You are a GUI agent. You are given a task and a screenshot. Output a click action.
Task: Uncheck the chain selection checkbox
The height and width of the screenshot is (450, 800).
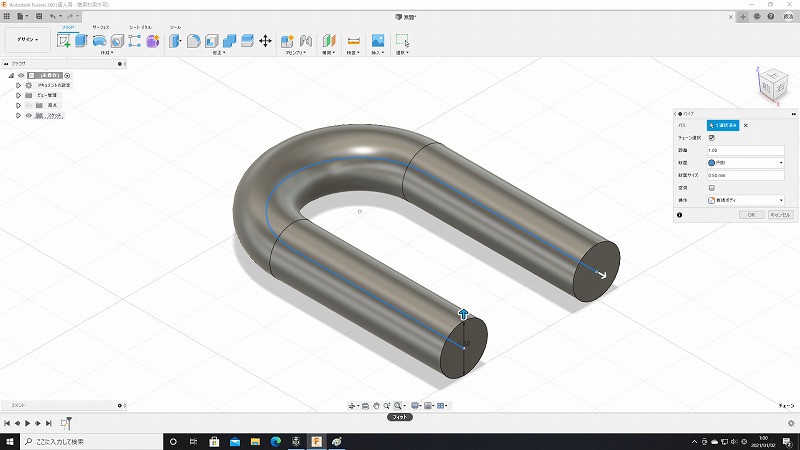[711, 137]
